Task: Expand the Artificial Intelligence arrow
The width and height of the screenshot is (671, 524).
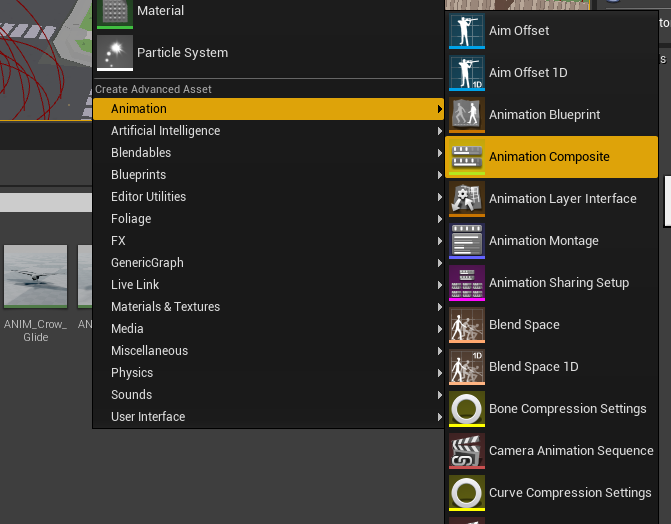Action: (439, 131)
